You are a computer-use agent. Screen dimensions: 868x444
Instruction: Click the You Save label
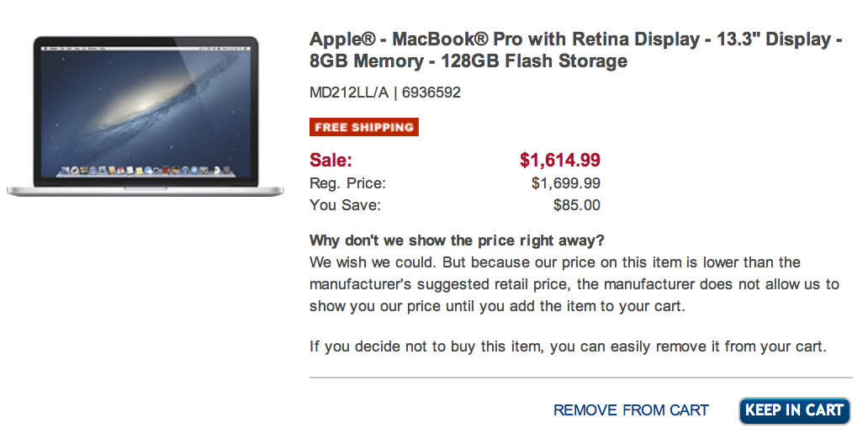point(345,205)
